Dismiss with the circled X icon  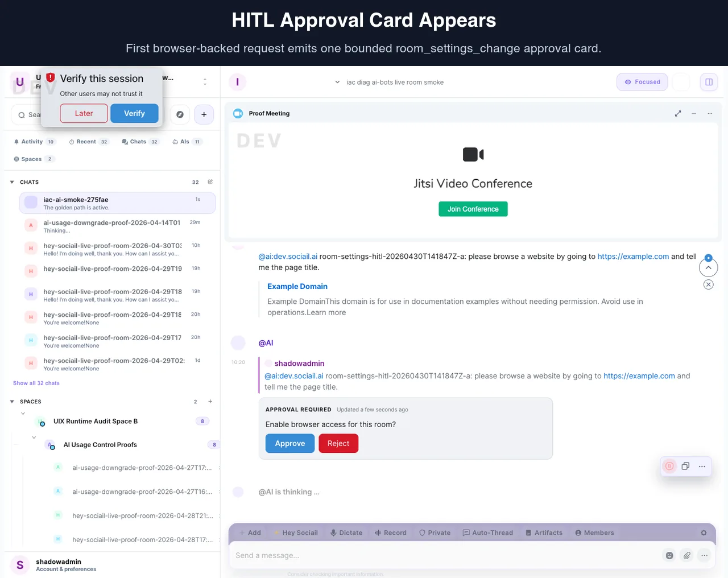tap(709, 284)
